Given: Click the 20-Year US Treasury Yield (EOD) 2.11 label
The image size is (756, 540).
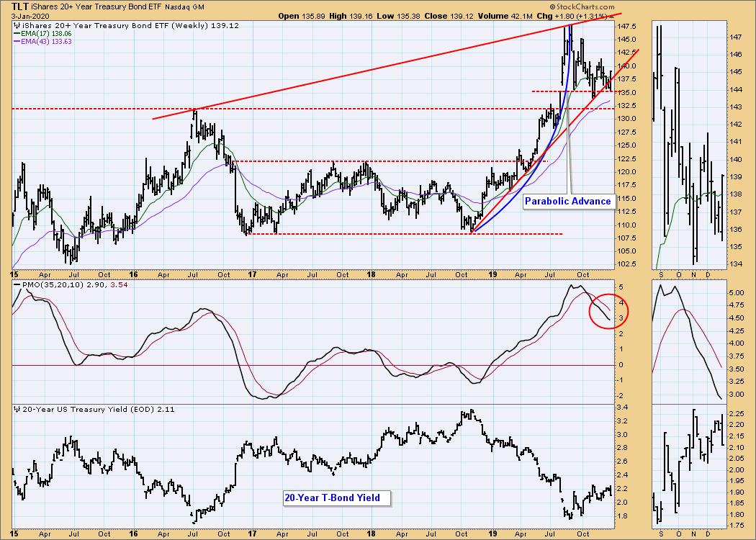Looking at the screenshot, I should click(99, 410).
